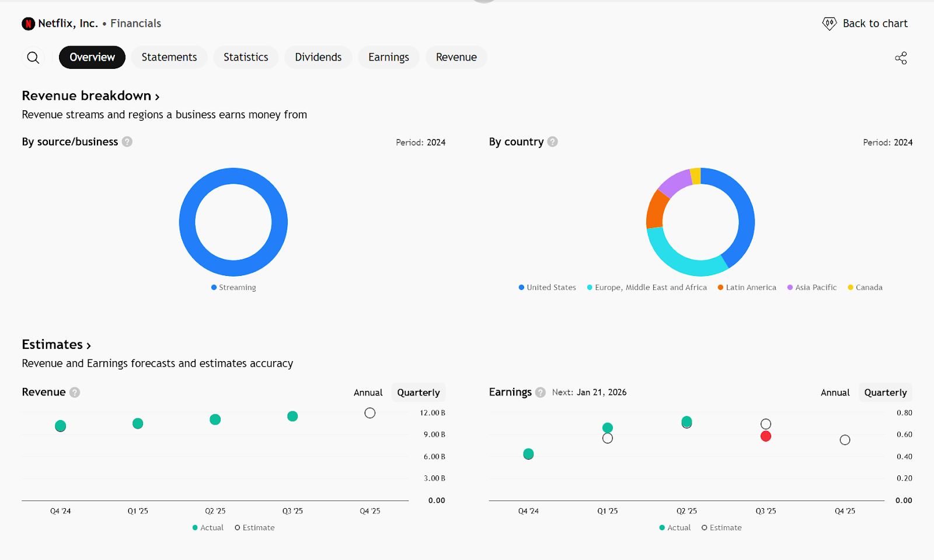The image size is (934, 560).
Task: Click the search magnifier icon
Action: coord(33,58)
